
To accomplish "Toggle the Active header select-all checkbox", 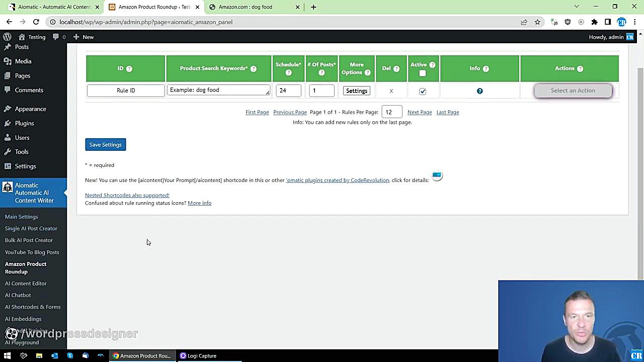I will tap(423, 73).
